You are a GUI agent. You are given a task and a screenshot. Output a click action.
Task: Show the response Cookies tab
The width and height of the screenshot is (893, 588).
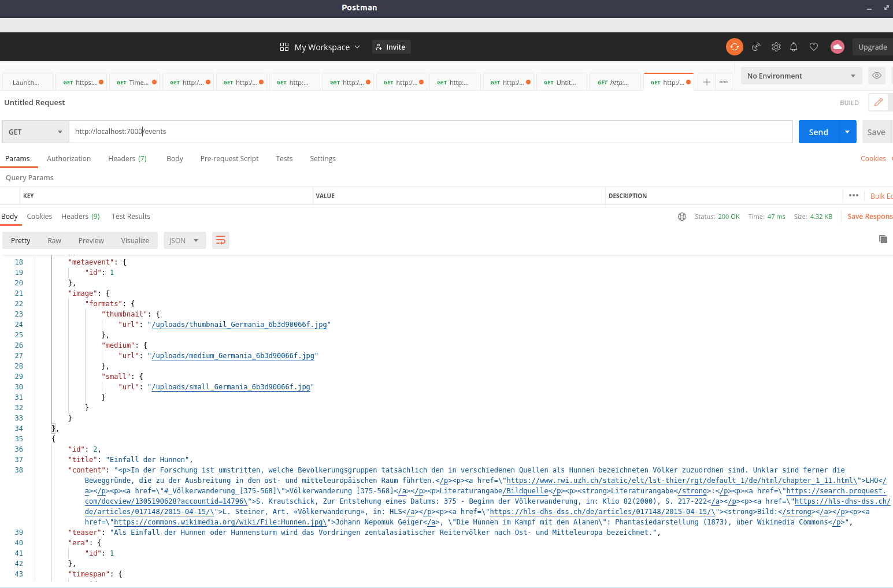(x=39, y=216)
